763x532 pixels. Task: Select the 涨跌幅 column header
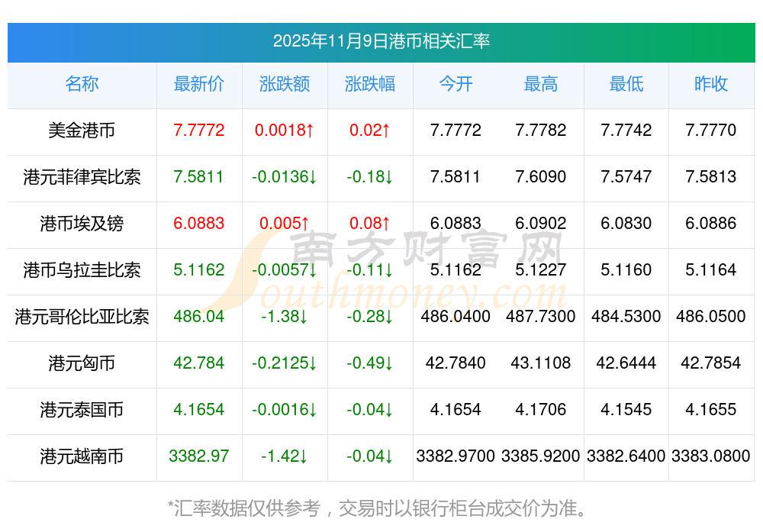click(370, 84)
